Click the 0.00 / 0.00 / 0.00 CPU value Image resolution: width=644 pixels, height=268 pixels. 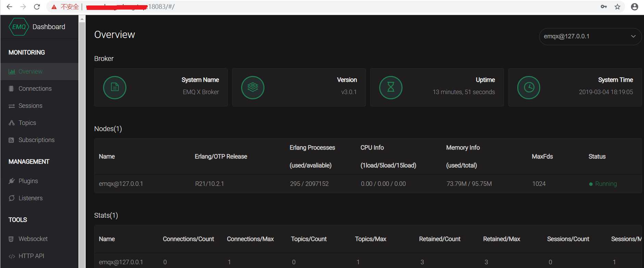pyautogui.click(x=383, y=184)
